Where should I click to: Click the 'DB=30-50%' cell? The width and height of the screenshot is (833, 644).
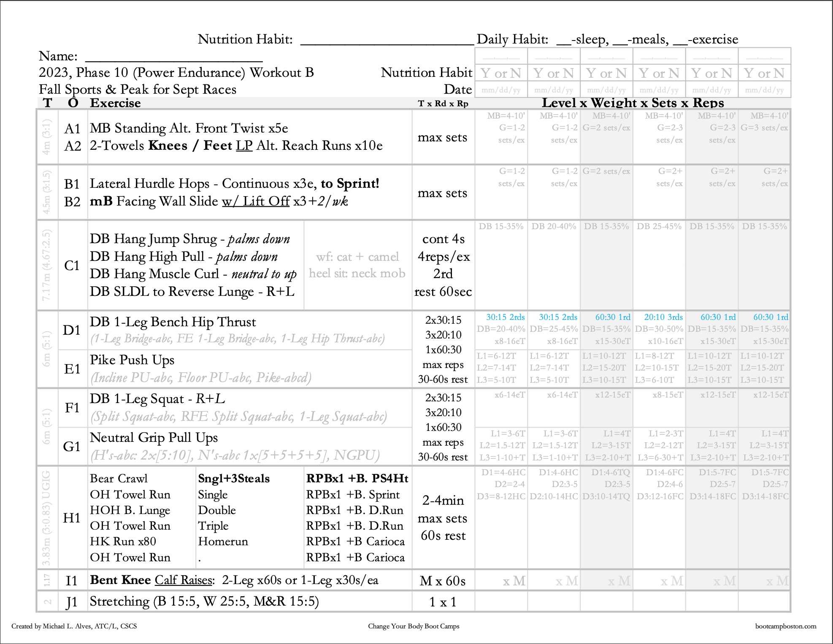(659, 329)
